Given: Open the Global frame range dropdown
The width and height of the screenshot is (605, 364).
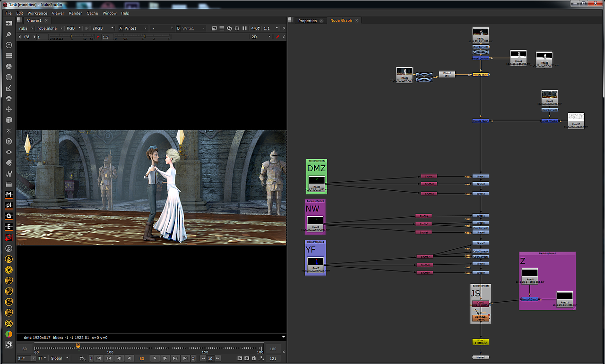Looking at the screenshot, I should pos(59,358).
